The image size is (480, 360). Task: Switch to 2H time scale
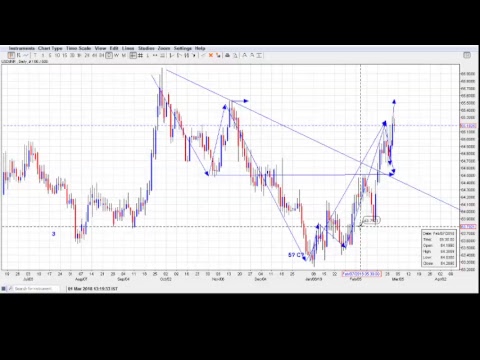[87, 55]
